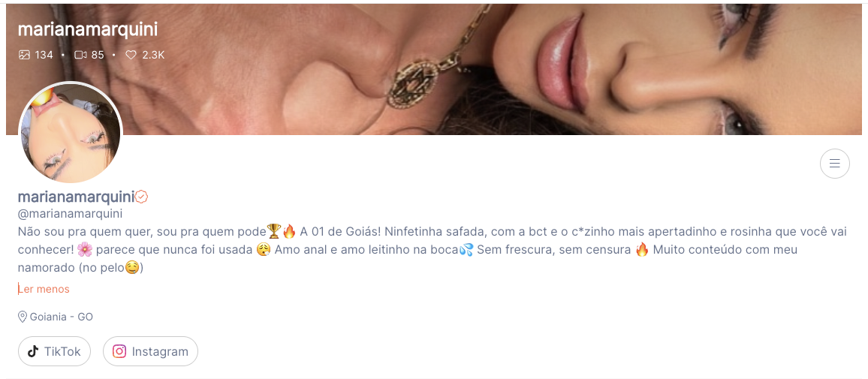
Task: Collapse the bio with Ler menos
Action: click(x=44, y=290)
